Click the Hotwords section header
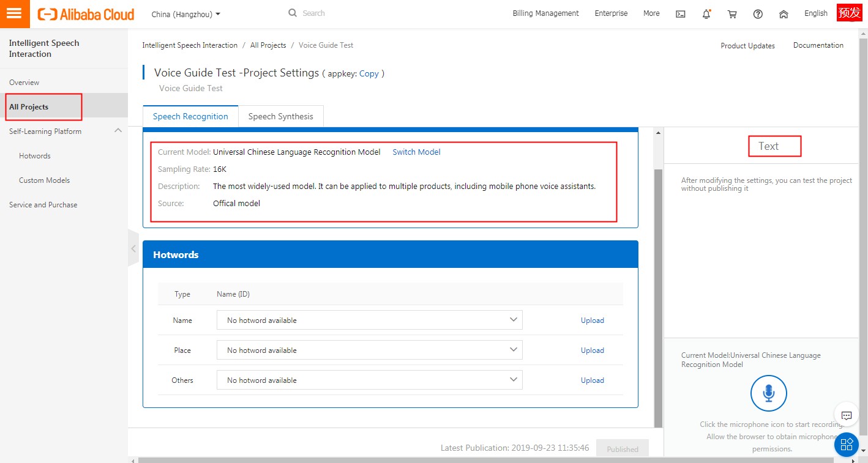 (x=391, y=254)
